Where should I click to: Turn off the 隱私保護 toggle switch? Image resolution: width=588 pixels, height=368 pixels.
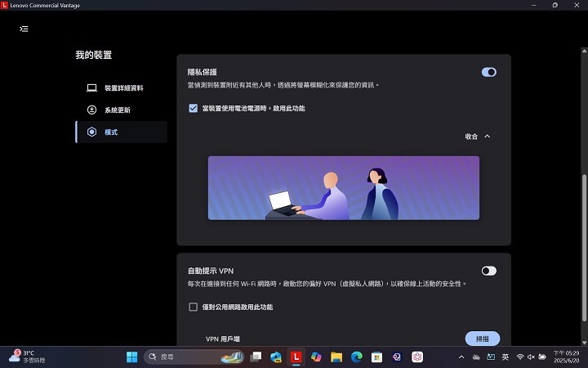(x=489, y=72)
